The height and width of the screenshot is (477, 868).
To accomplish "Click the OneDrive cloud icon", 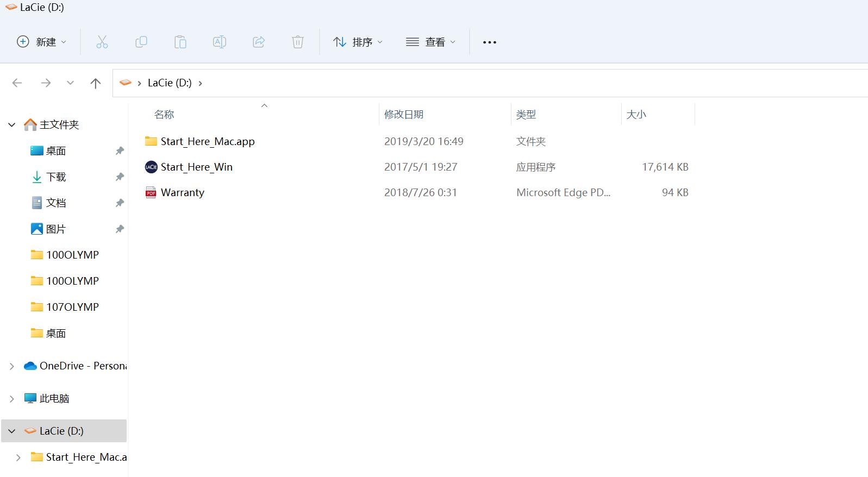I will click(x=30, y=366).
